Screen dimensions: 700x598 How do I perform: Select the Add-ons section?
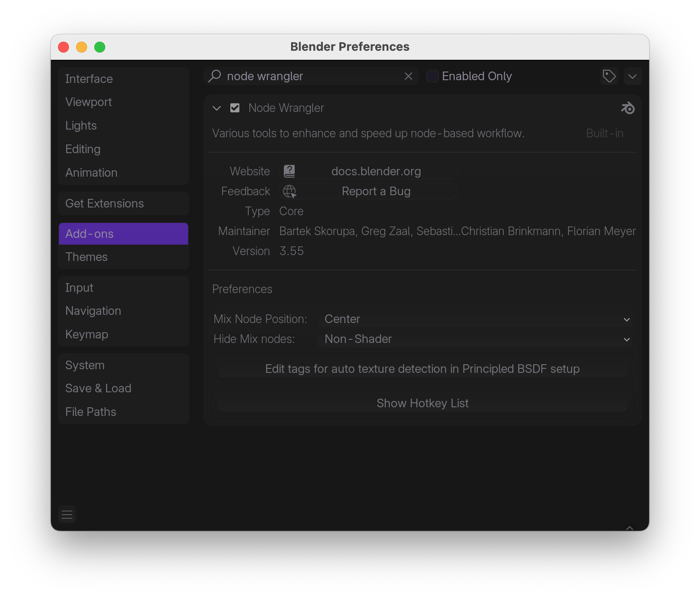tap(124, 234)
